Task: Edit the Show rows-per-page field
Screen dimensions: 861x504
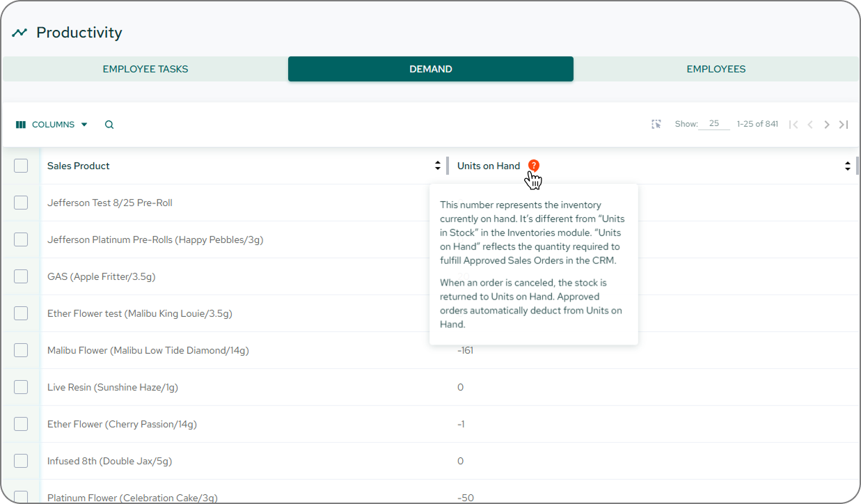Action: coord(714,124)
